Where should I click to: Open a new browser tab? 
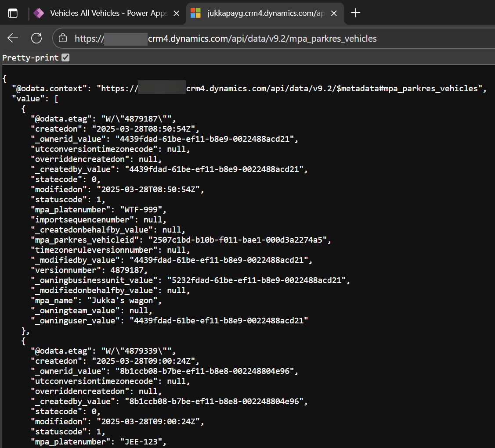click(x=355, y=13)
